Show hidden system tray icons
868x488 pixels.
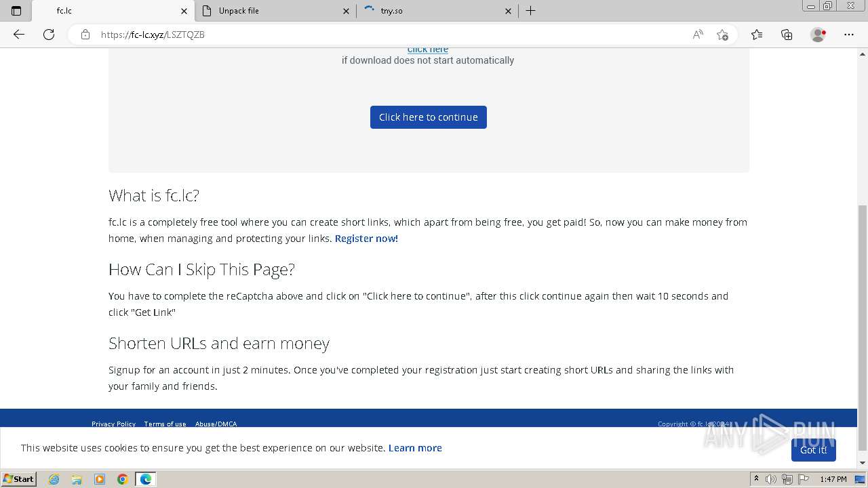(x=756, y=479)
